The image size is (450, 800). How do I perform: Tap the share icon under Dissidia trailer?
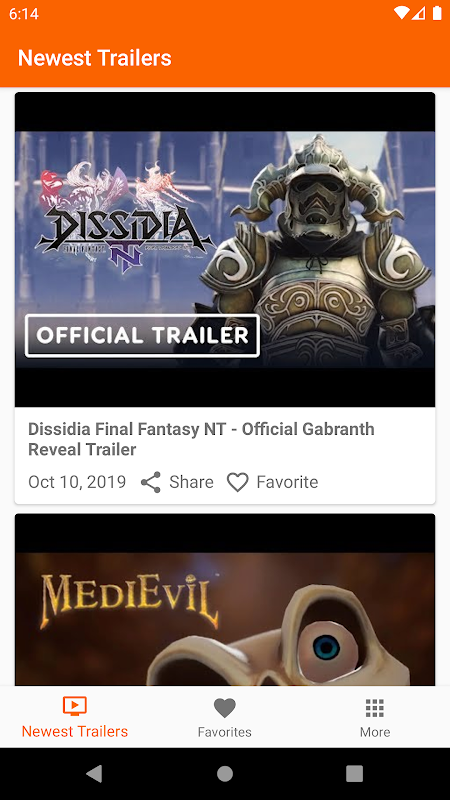151,482
